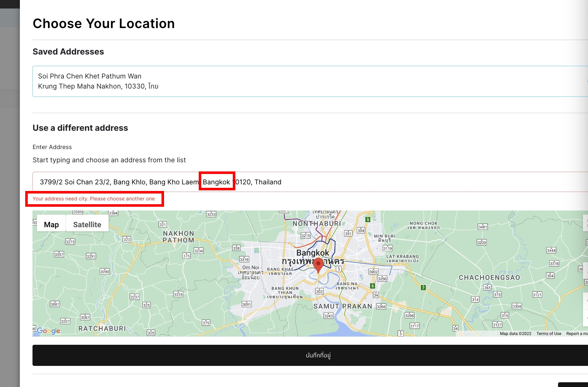Click the route 3902 shield on the map
588x387 pixels.
coord(373,272)
